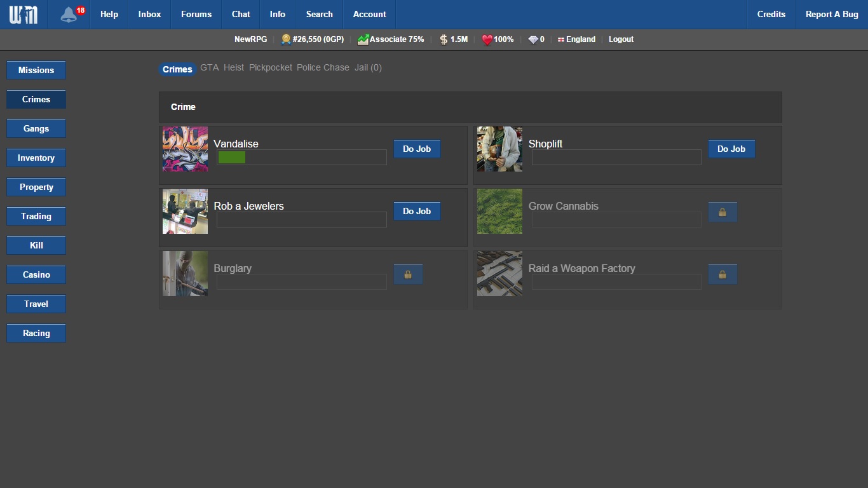This screenshot has width=868, height=488.
Task: Click the Rob a Jewelers progress bar
Action: [302, 219]
